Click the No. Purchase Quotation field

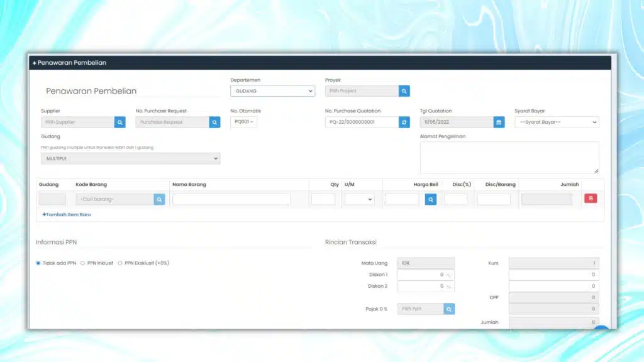tap(362, 123)
